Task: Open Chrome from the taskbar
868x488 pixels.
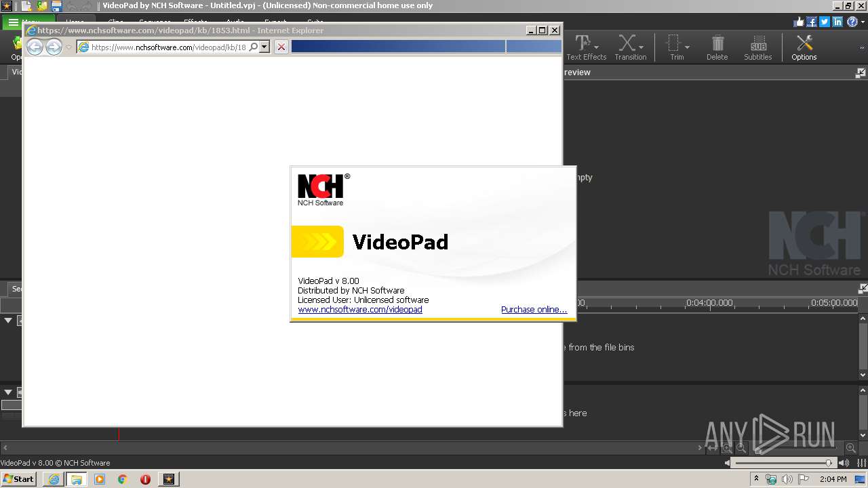Action: tap(122, 479)
